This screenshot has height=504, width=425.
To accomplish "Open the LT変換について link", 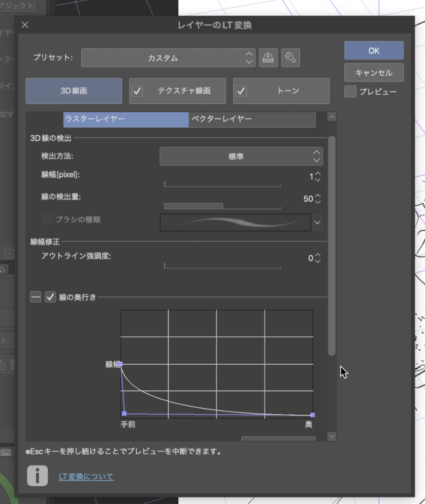I will (86, 476).
